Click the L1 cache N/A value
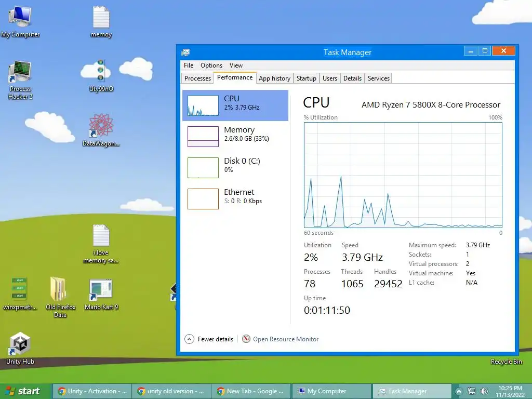 point(472,283)
